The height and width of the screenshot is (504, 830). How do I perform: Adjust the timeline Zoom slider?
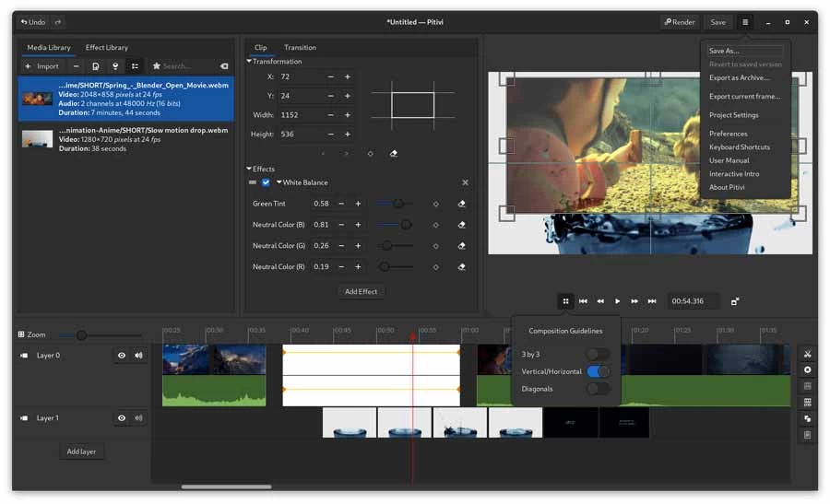tap(81, 335)
